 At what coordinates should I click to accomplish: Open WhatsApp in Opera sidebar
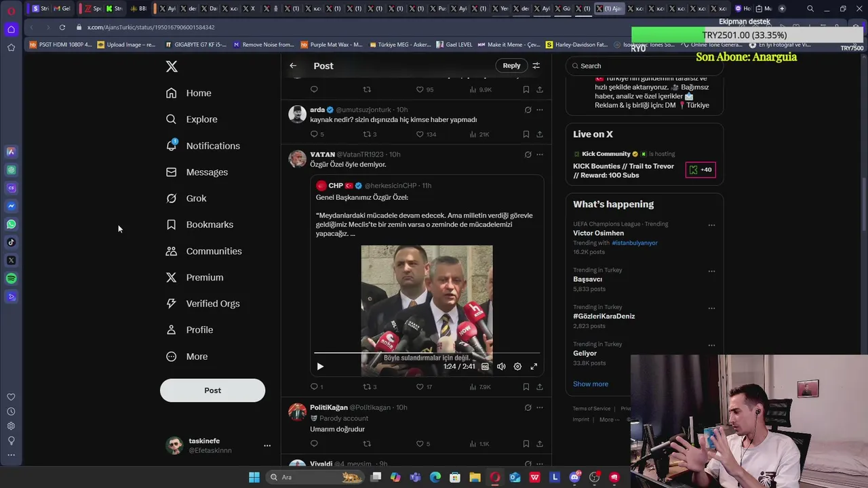tap(11, 224)
